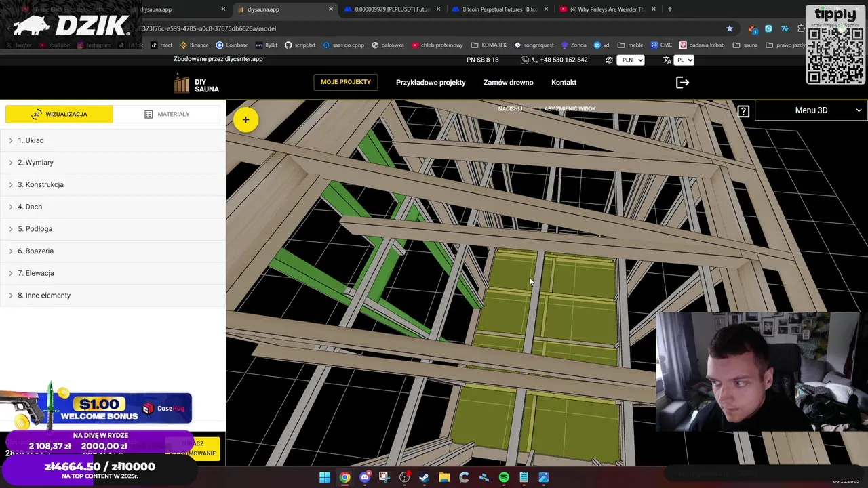Open the Zamów drewno menu item
The height and width of the screenshot is (488, 868).
(509, 83)
